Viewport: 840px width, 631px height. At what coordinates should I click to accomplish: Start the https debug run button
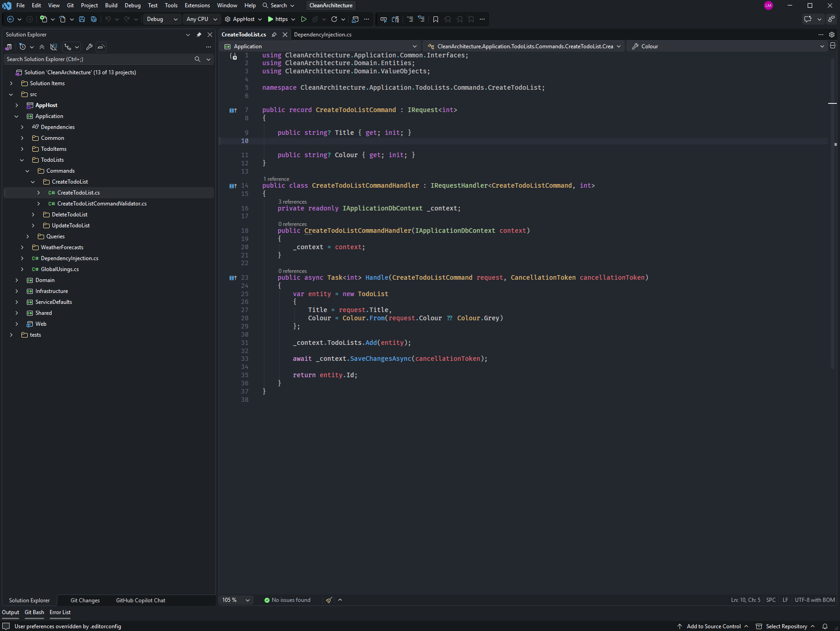tap(278, 19)
